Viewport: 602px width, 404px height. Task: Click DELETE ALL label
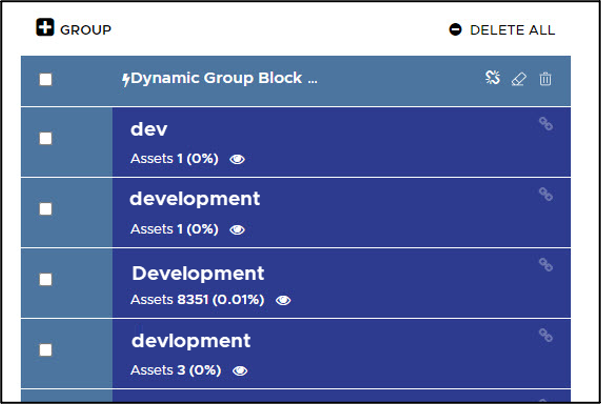pyautogui.click(x=513, y=30)
